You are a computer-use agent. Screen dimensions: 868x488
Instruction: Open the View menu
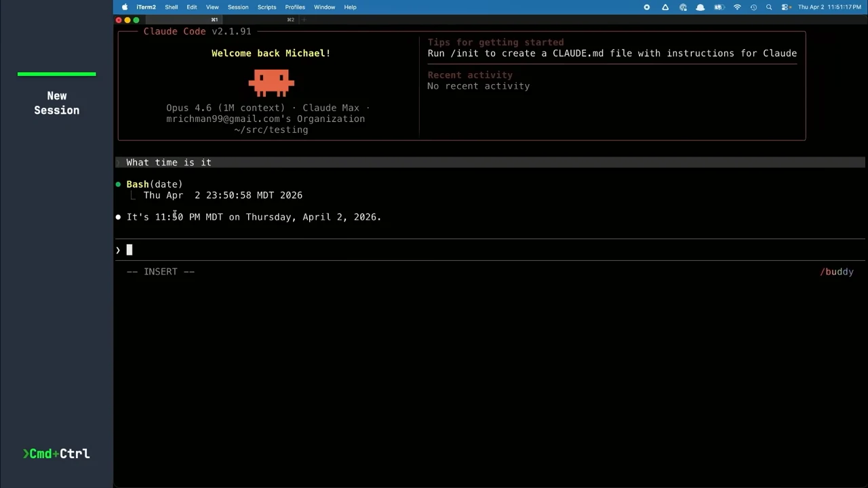212,7
